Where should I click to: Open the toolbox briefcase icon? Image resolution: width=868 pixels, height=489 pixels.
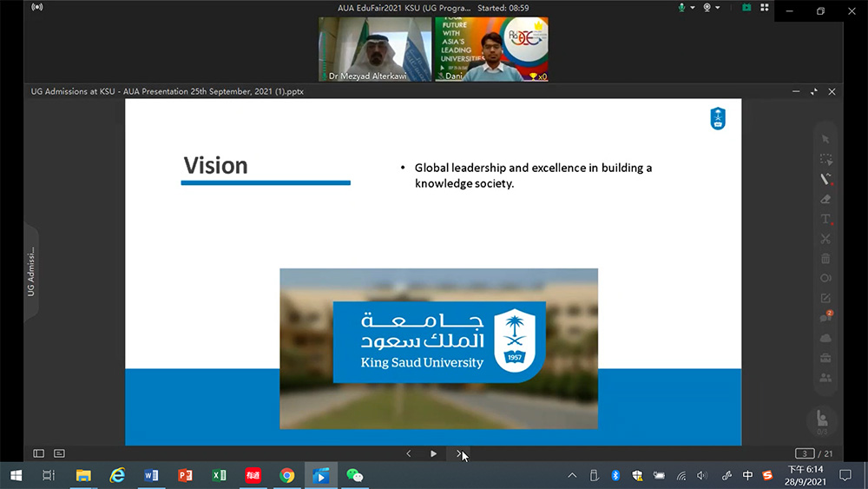click(x=825, y=358)
